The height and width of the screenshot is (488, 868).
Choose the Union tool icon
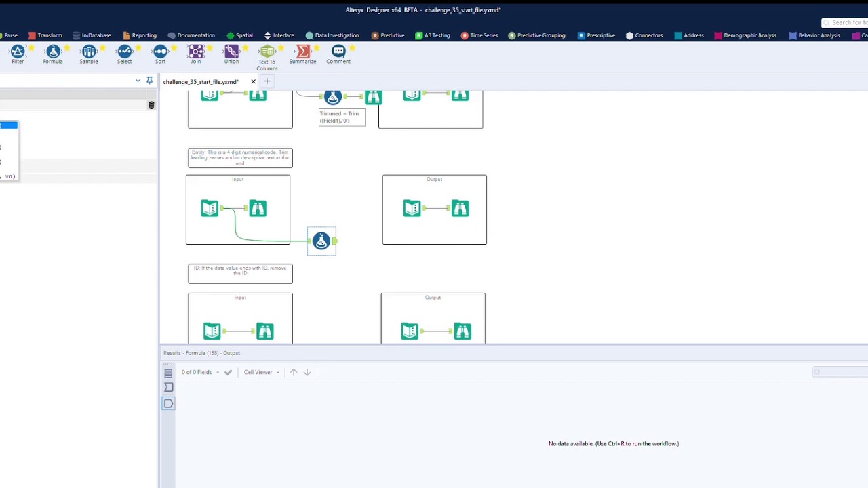point(231,52)
